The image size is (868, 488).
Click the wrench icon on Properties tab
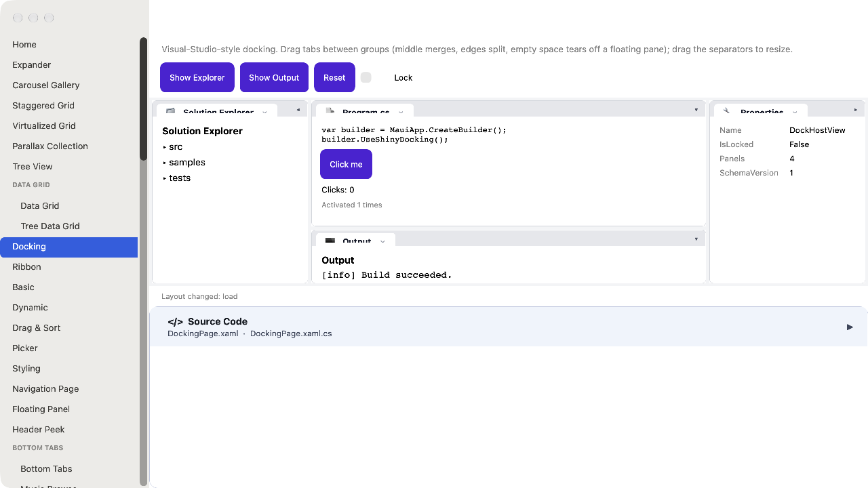(726, 111)
